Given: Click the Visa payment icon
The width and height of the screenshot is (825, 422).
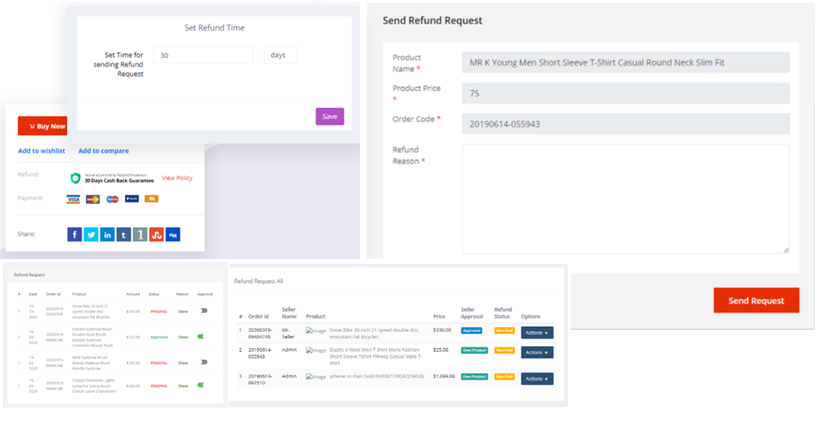Looking at the screenshot, I should point(74,199).
